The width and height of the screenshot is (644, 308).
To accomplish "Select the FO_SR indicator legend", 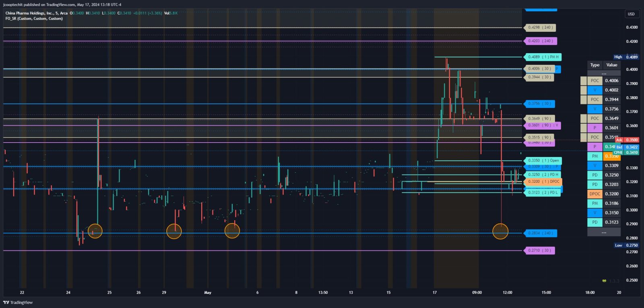I will coord(34,19).
